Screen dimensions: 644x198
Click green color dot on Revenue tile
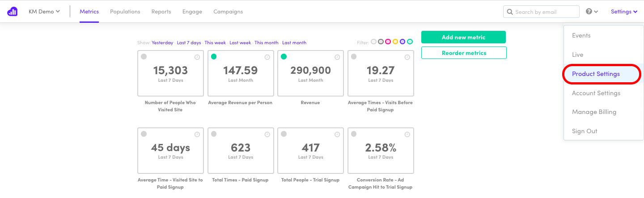[x=284, y=57]
